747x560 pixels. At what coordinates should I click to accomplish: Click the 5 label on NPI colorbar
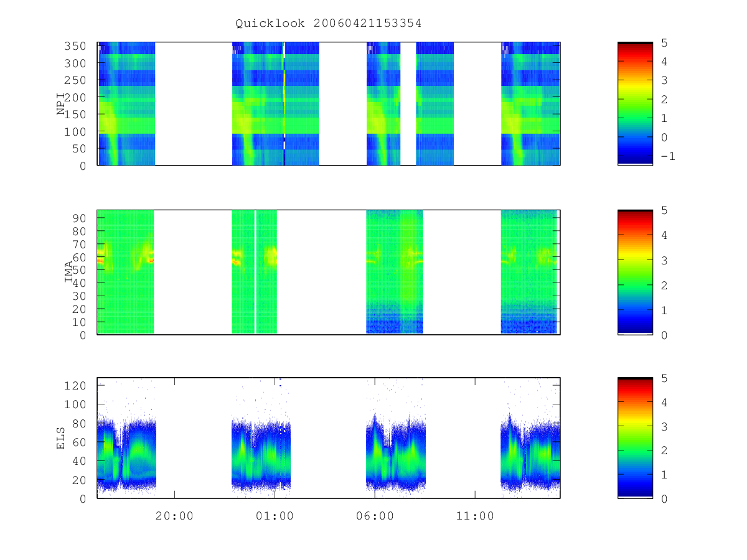click(x=664, y=42)
